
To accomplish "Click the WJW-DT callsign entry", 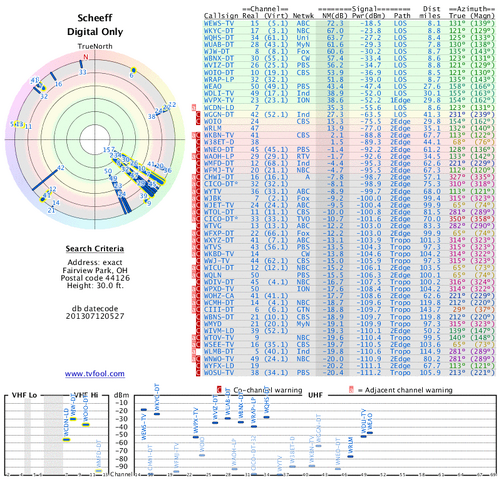I will tap(217, 52).
